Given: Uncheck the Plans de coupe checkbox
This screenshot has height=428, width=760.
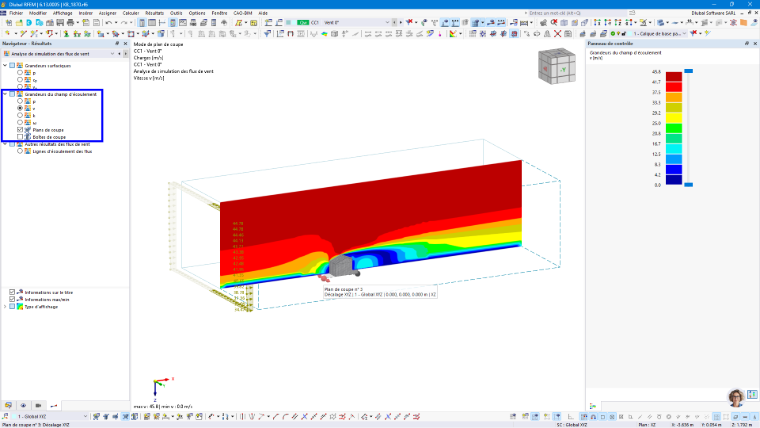Looking at the screenshot, I should pos(20,130).
